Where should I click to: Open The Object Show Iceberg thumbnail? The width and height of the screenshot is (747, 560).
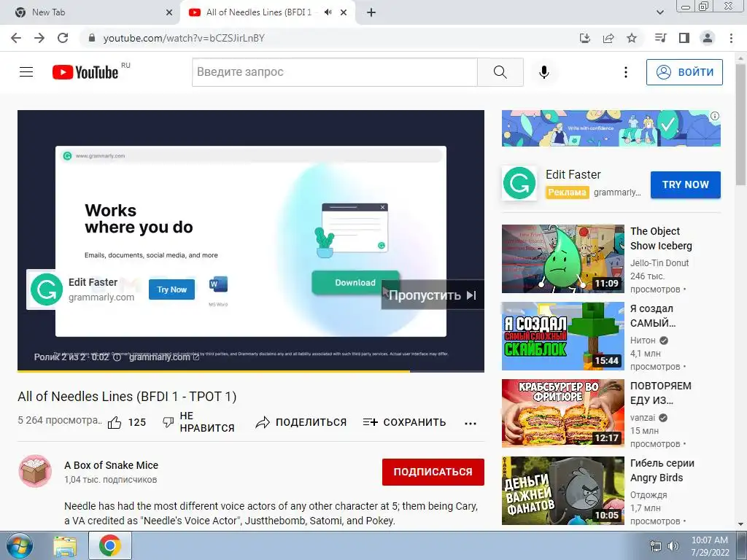pos(562,259)
